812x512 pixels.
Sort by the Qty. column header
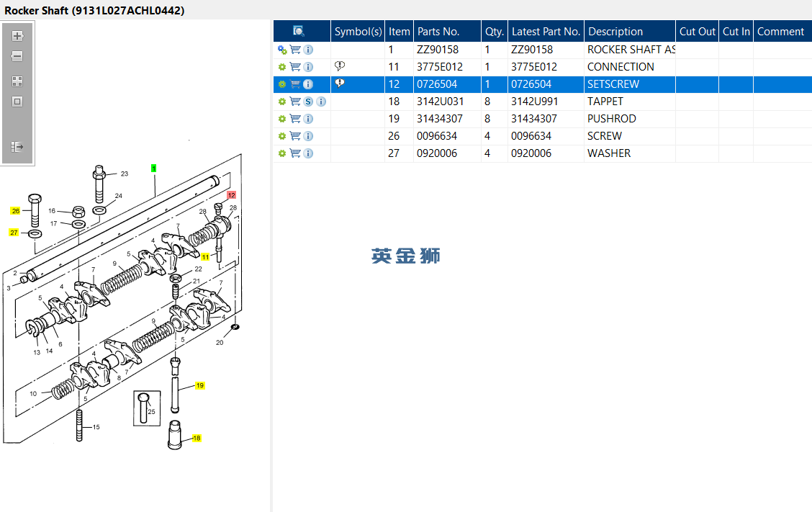[495, 31]
